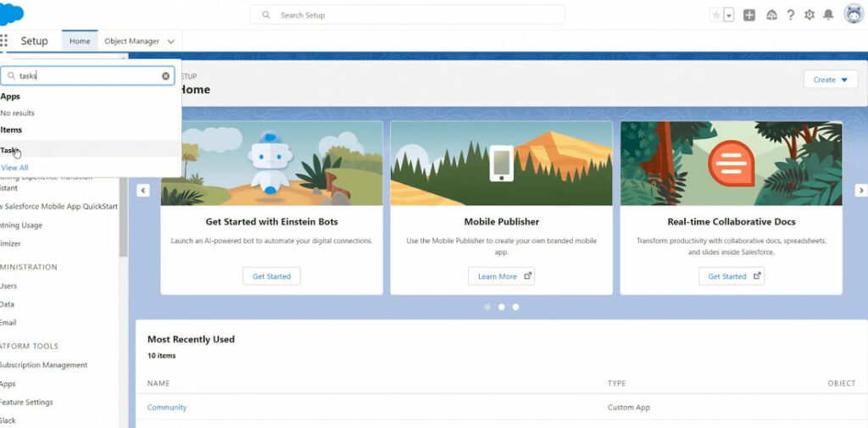Open Subscription Management in sidebar
This screenshot has height=428, width=868.
click(x=44, y=365)
